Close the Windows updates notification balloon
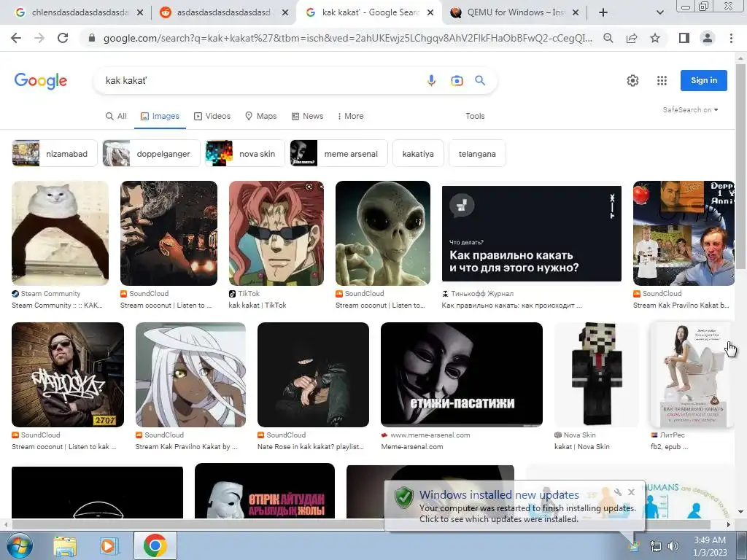The image size is (747, 560). [x=631, y=492]
